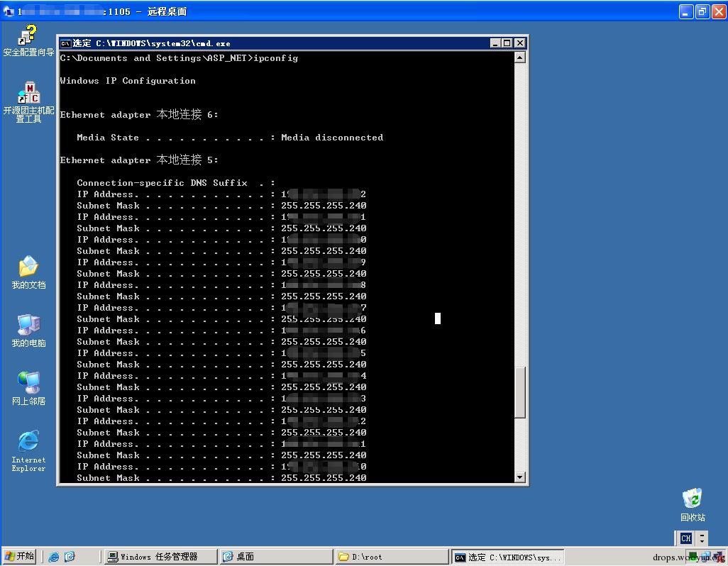Select the 我的电脑 desktop icon
This screenshot has width=728, height=566.
[28, 331]
